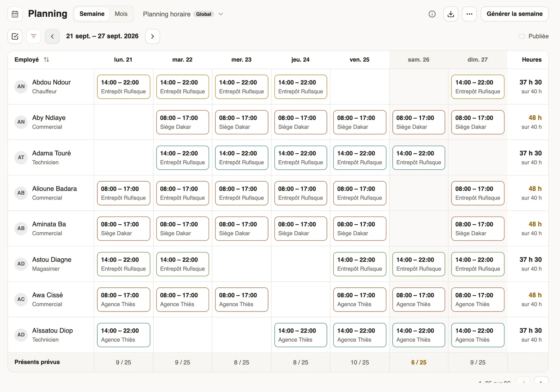This screenshot has width=560, height=392.
Task: Select employee name Alioune Badara
Action: (x=55, y=189)
